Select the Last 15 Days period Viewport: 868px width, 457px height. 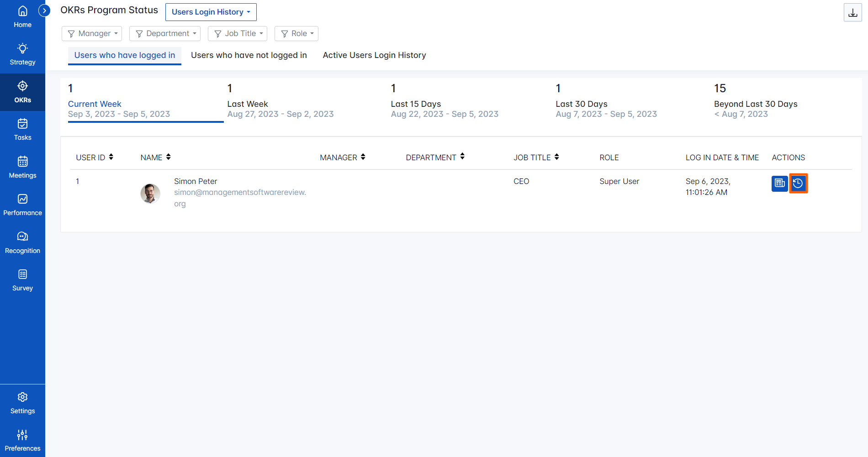445,101
